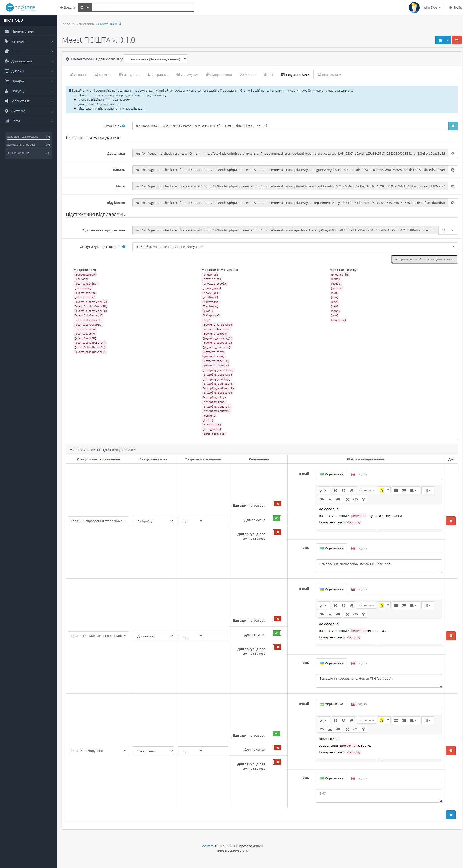This screenshot has width=463, height=868.
Task: Open the Підтримка tab menu
Action: tap(329, 75)
